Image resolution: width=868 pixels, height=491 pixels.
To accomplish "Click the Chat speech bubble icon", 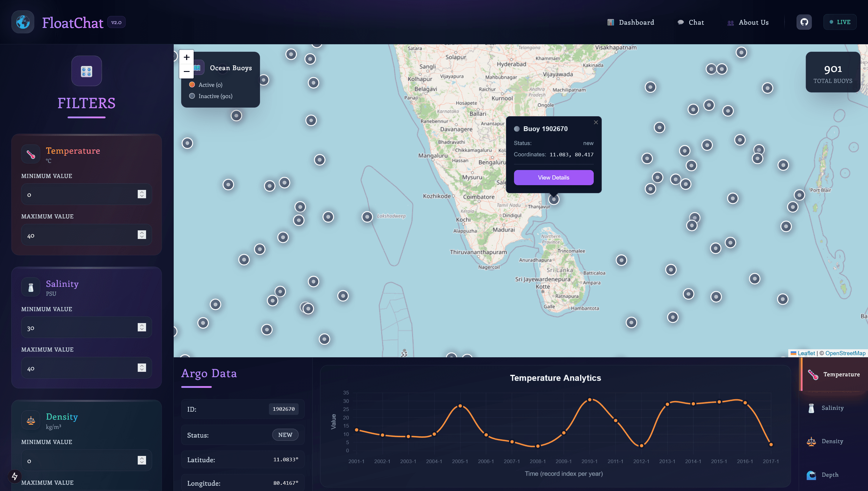I will pos(681,23).
